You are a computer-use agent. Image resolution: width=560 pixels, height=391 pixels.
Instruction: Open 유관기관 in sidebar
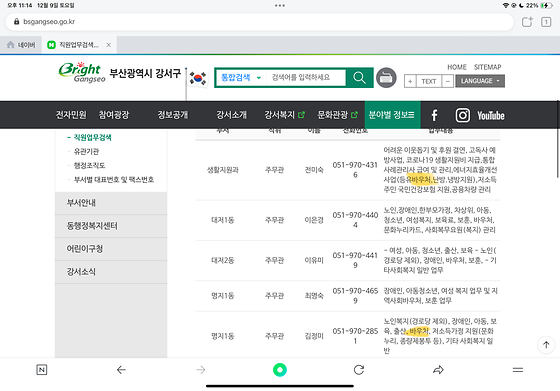(x=86, y=151)
